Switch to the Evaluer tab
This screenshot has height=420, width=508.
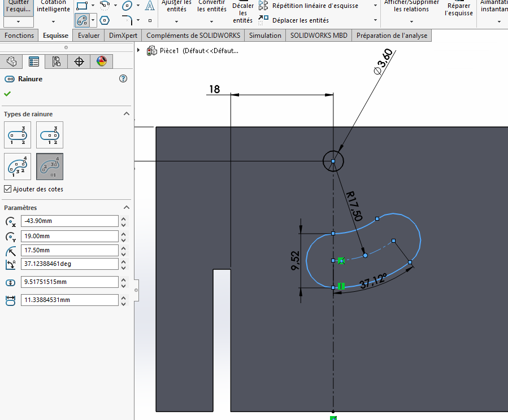pos(89,36)
